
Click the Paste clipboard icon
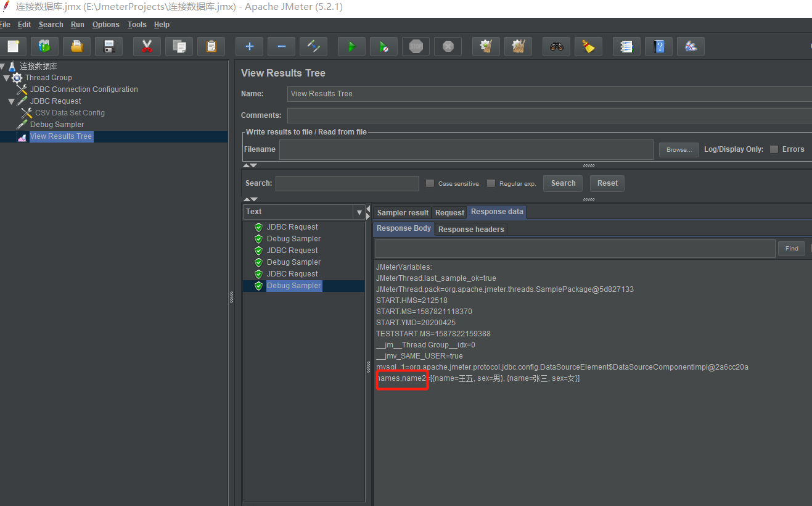(x=211, y=46)
